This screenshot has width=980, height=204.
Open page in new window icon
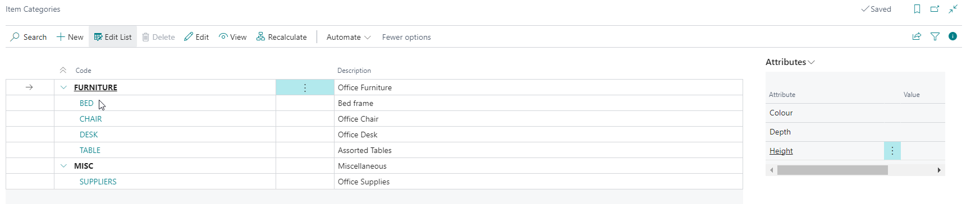tap(935, 9)
